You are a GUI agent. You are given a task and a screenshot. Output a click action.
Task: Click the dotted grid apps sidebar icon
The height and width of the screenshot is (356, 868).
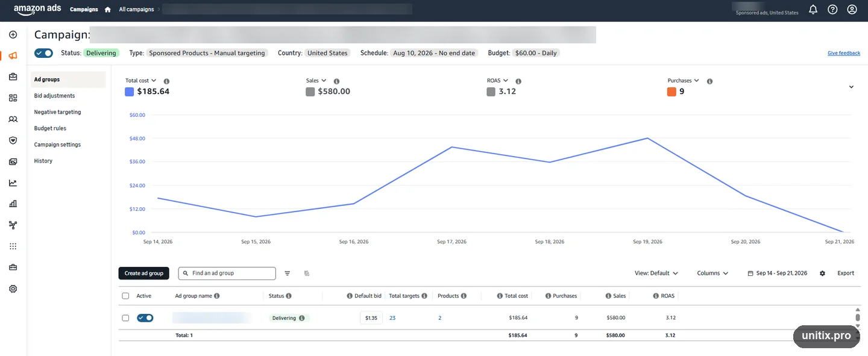(13, 246)
